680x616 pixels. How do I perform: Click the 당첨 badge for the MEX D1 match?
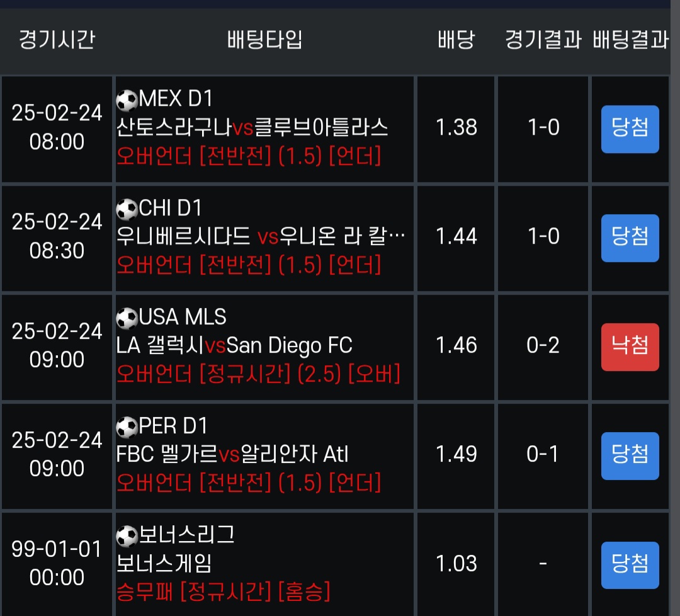tap(630, 128)
